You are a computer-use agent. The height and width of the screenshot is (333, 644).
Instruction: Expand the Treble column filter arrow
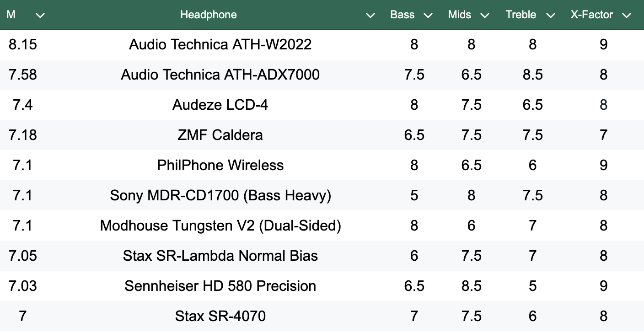click(x=550, y=15)
